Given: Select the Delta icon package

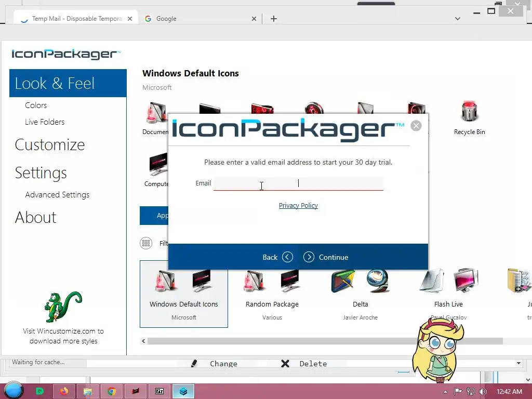Looking at the screenshot, I should tap(361, 294).
